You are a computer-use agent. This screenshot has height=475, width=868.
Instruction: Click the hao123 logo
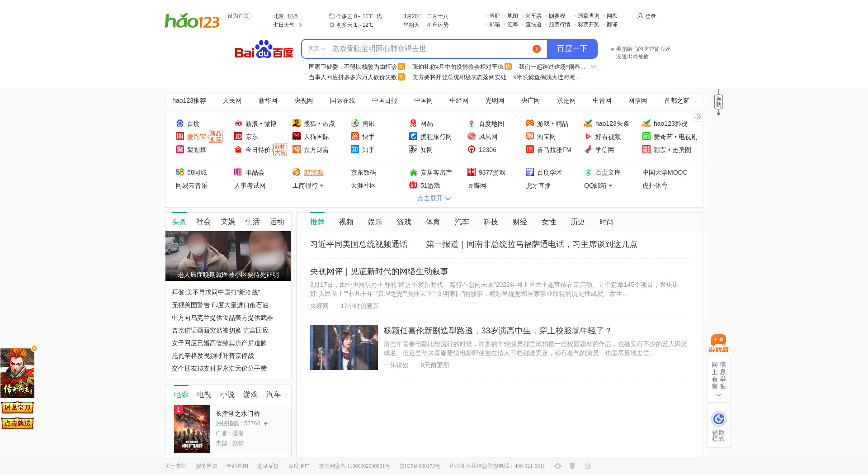coord(192,20)
